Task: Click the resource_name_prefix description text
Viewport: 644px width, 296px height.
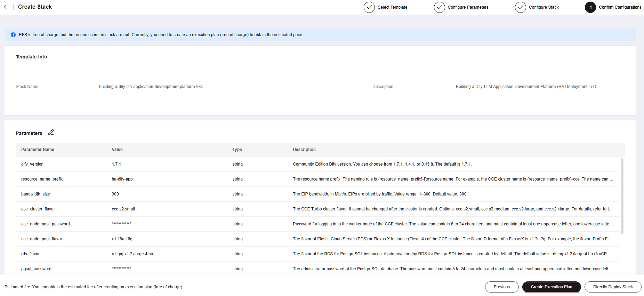Action: click(x=453, y=179)
